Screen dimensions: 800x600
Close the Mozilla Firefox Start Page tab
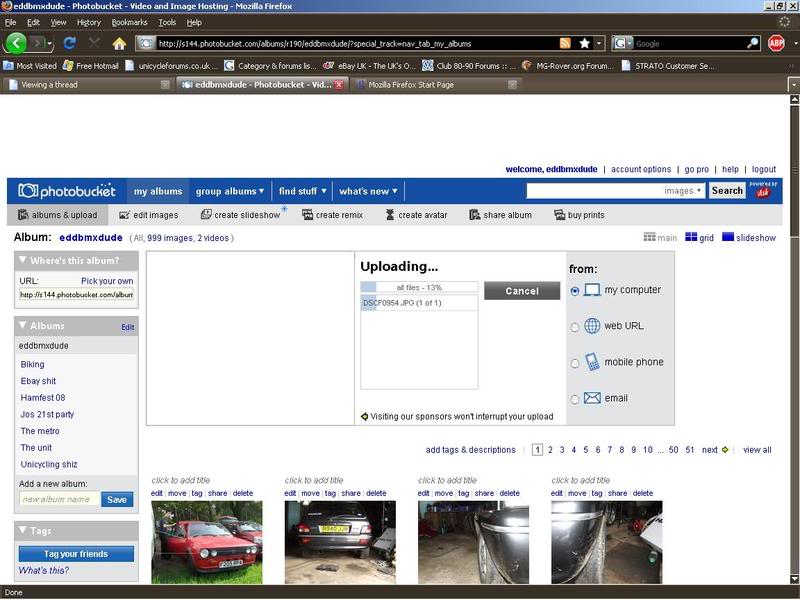tap(513, 85)
